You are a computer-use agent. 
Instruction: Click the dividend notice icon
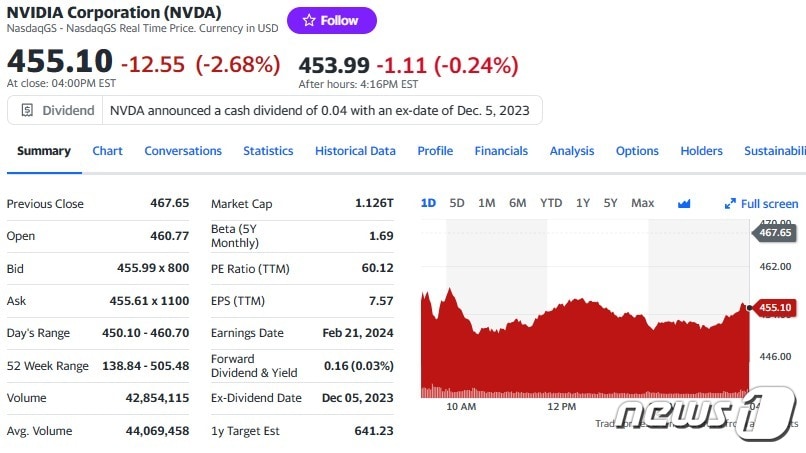pos(27,110)
